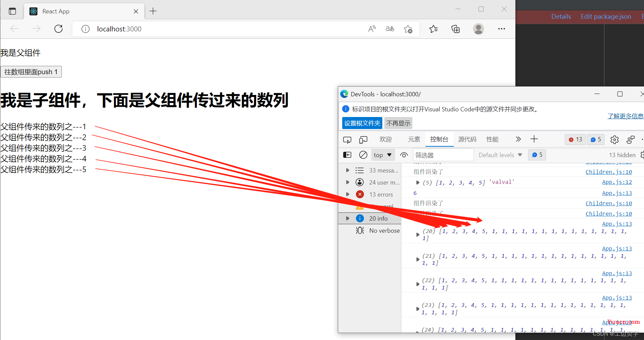Screen dimensions: 644x340
Task: Expand the 33 messages group
Action: coord(348,171)
